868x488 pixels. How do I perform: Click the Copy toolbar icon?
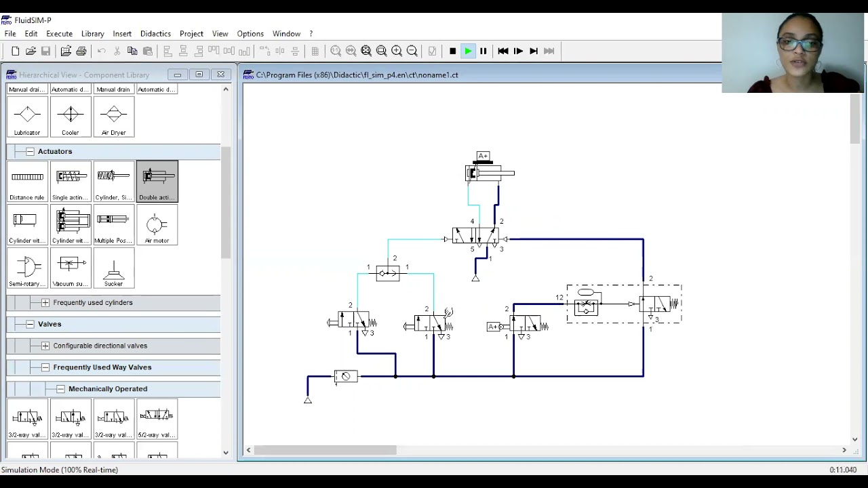132,51
